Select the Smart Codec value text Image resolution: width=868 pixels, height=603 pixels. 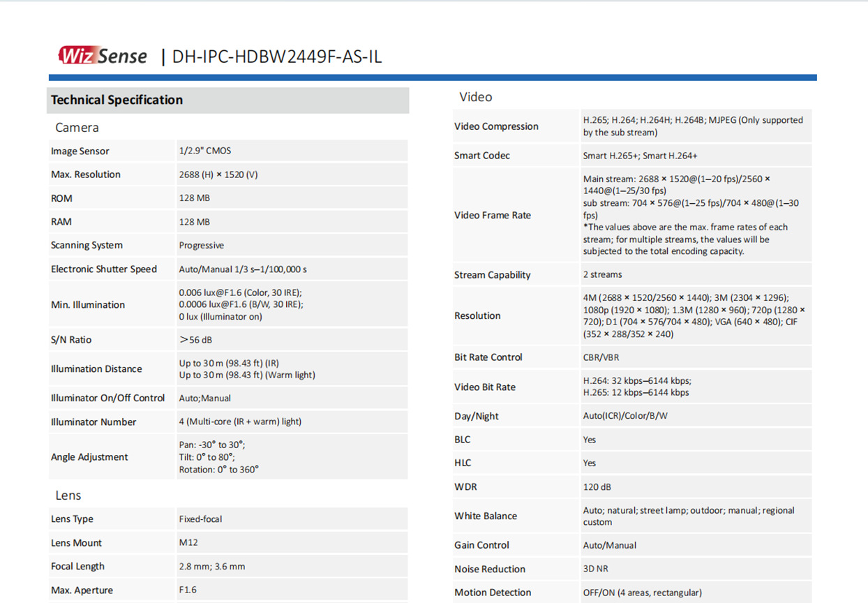(x=640, y=156)
